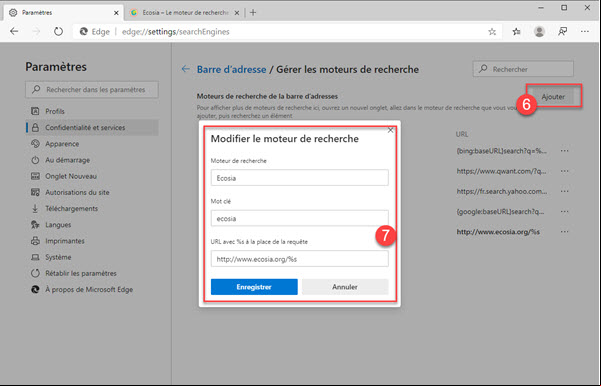Screen dimensions: 601x386
Task: Open the user profile avatar
Action: [539, 31]
